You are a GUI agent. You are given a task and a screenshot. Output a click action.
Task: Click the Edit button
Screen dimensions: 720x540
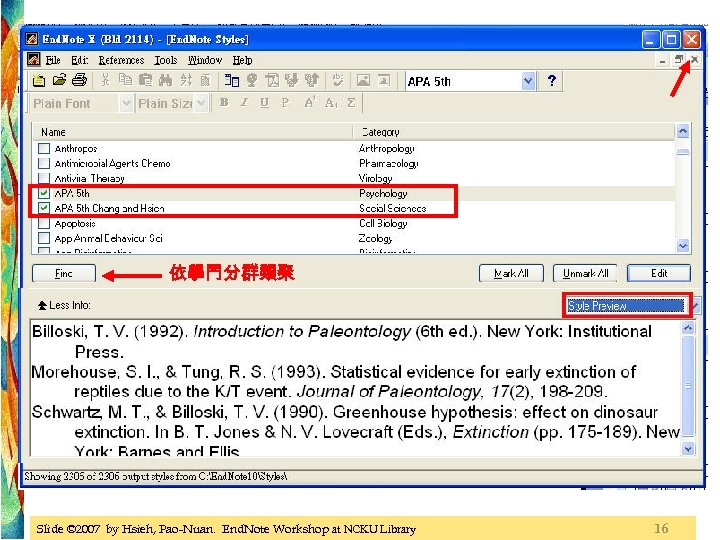point(659,274)
